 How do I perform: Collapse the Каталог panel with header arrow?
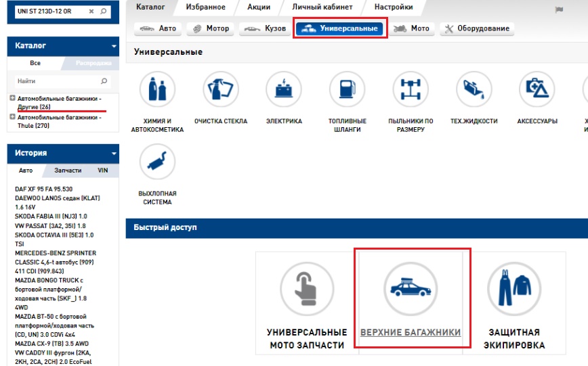tap(114, 46)
